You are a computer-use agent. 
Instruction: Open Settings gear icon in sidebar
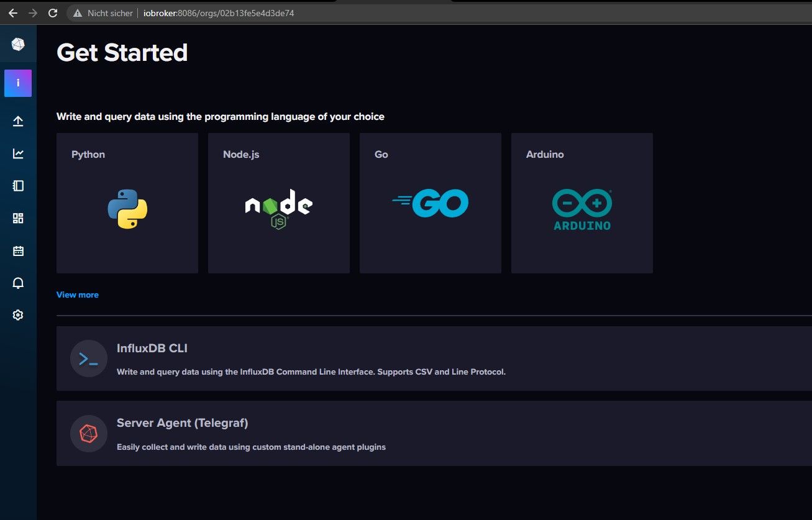click(x=18, y=316)
